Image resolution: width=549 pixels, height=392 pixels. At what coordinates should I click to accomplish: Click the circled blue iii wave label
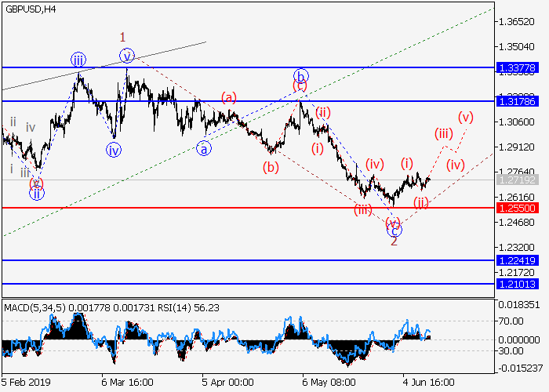tap(78, 60)
